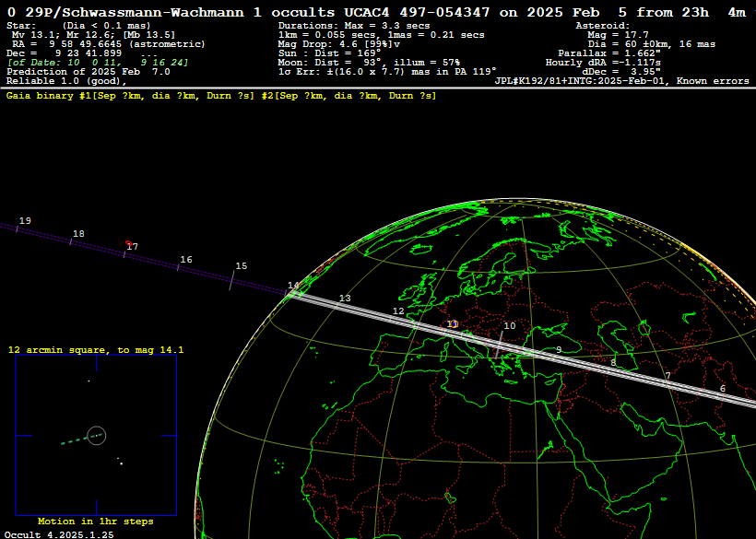Screen dimensions: 756x539
Task: Select minute marker 6 on the path
Action: pyautogui.click(x=722, y=389)
